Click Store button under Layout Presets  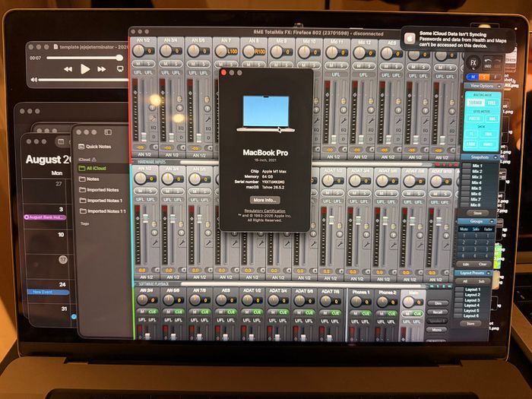click(x=470, y=324)
